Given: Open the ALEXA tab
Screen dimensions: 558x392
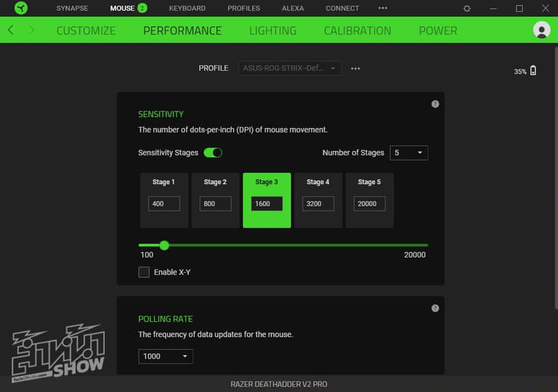Looking at the screenshot, I should coord(293,8).
